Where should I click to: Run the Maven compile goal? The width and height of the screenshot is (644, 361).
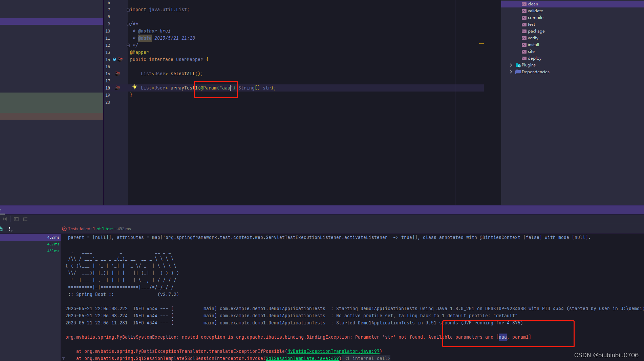535,17
